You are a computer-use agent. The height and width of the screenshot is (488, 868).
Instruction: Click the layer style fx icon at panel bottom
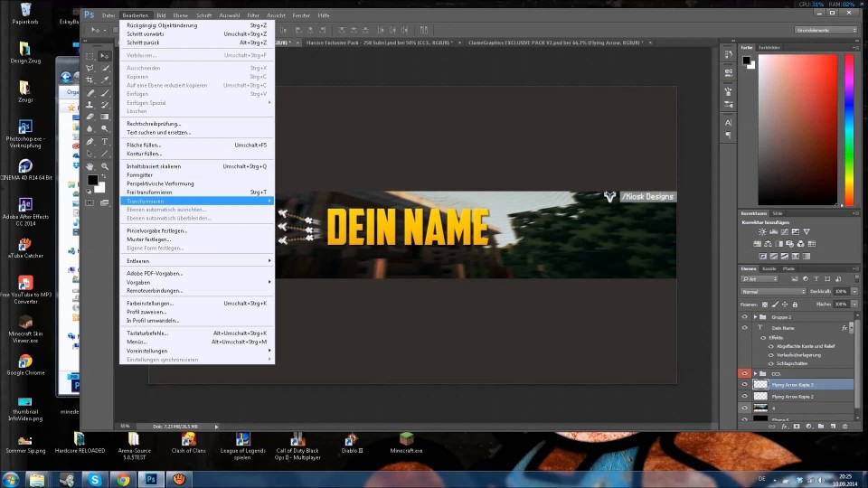tap(785, 427)
